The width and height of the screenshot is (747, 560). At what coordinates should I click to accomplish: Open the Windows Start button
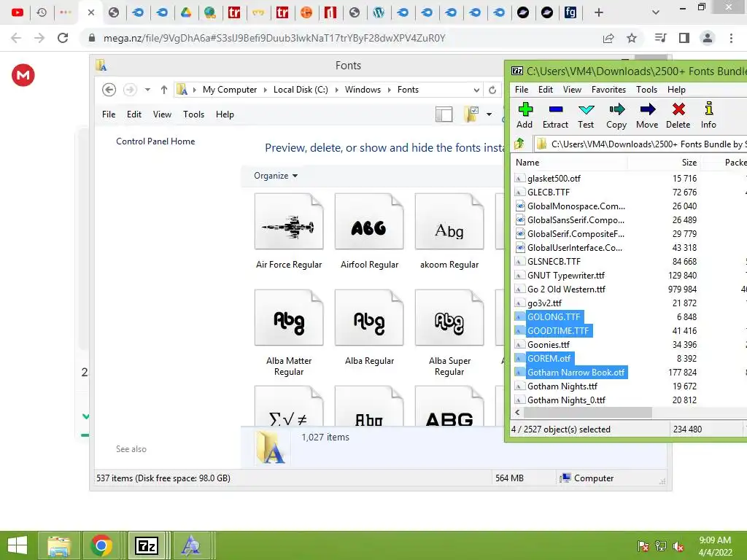click(x=18, y=545)
